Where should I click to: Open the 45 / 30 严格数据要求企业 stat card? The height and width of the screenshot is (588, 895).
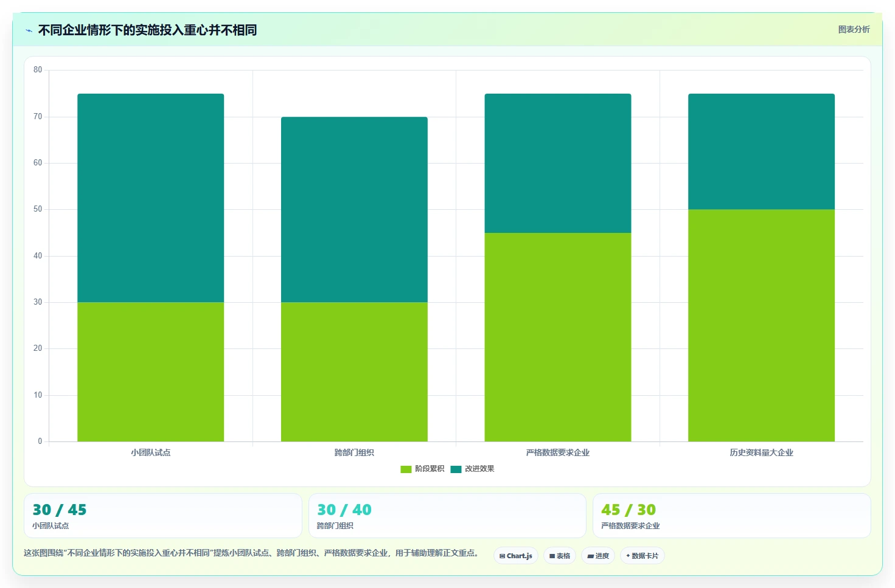click(x=732, y=516)
